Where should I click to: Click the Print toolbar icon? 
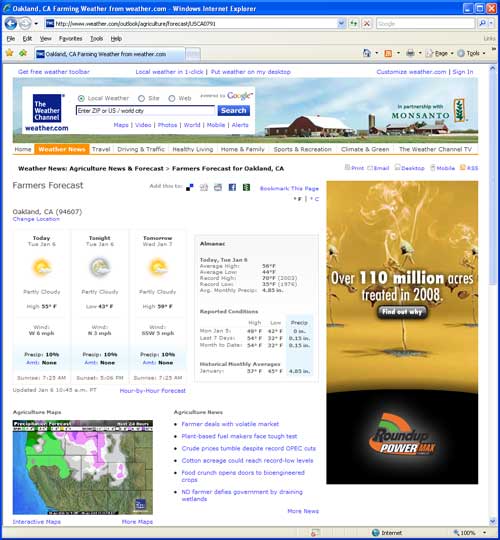[x=410, y=53]
